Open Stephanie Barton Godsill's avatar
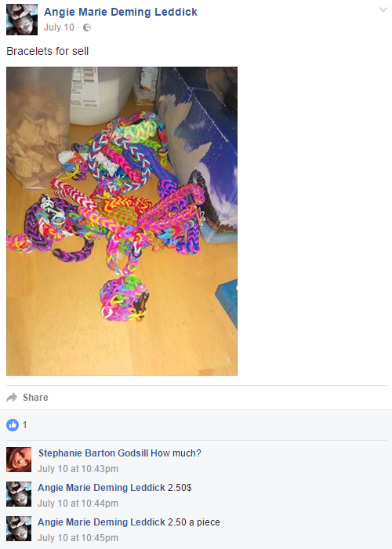 pyautogui.click(x=19, y=460)
